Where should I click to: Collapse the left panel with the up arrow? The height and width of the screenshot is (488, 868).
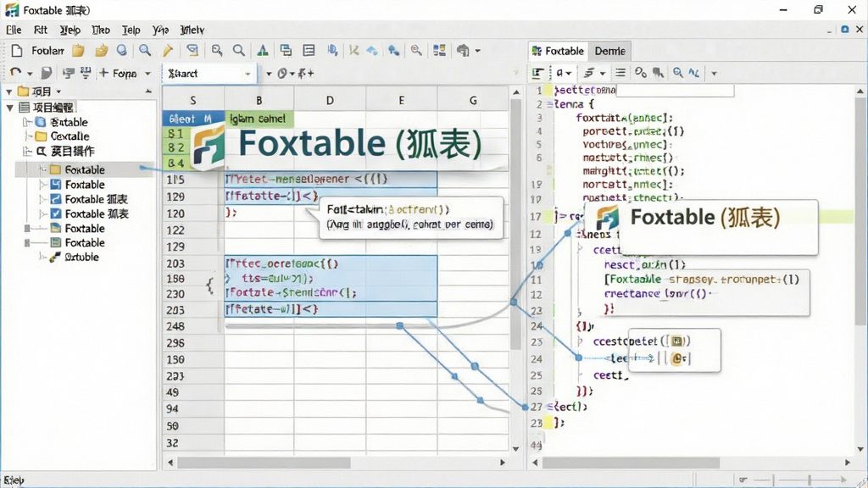(x=148, y=91)
